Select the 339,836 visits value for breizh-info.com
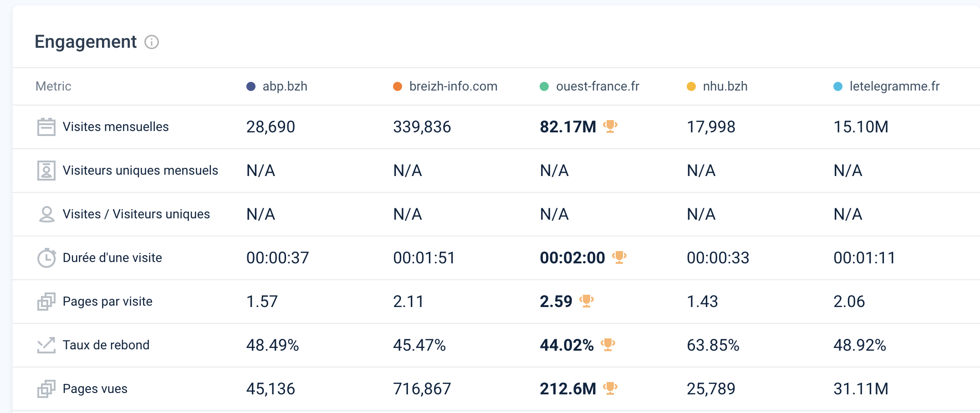 pos(422,127)
